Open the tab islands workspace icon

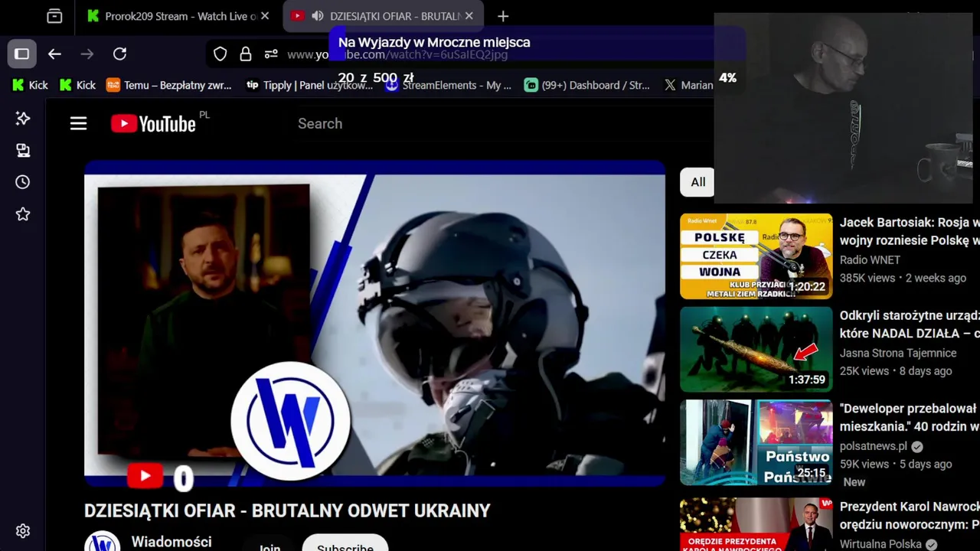(54, 16)
